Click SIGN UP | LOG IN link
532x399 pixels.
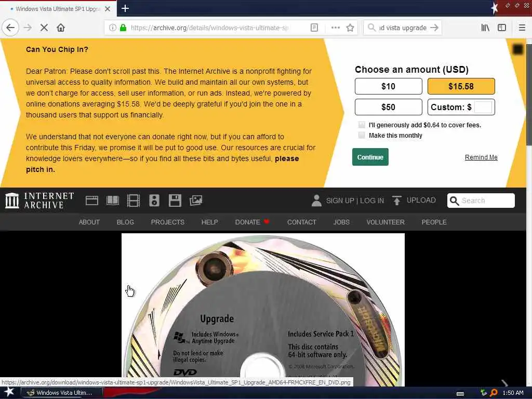355,201
